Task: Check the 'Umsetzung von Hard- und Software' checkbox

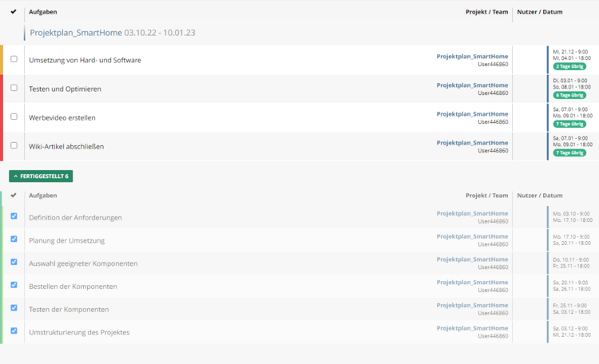Action: point(14,59)
